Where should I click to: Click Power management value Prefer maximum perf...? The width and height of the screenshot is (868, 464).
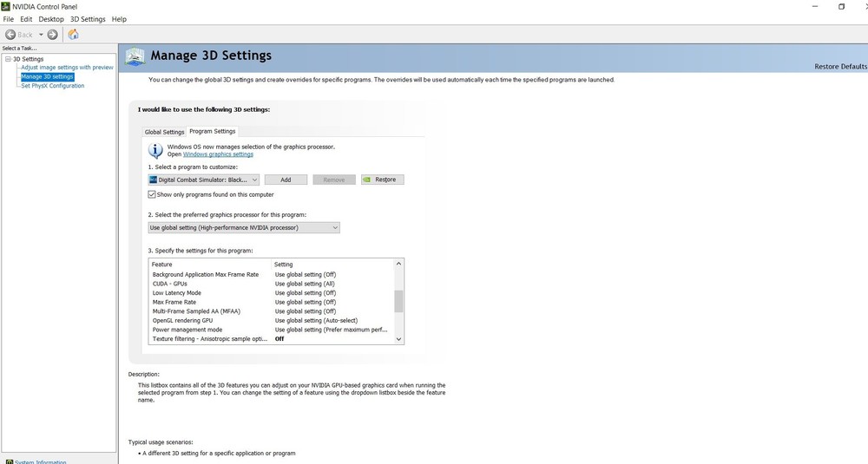pyautogui.click(x=331, y=330)
